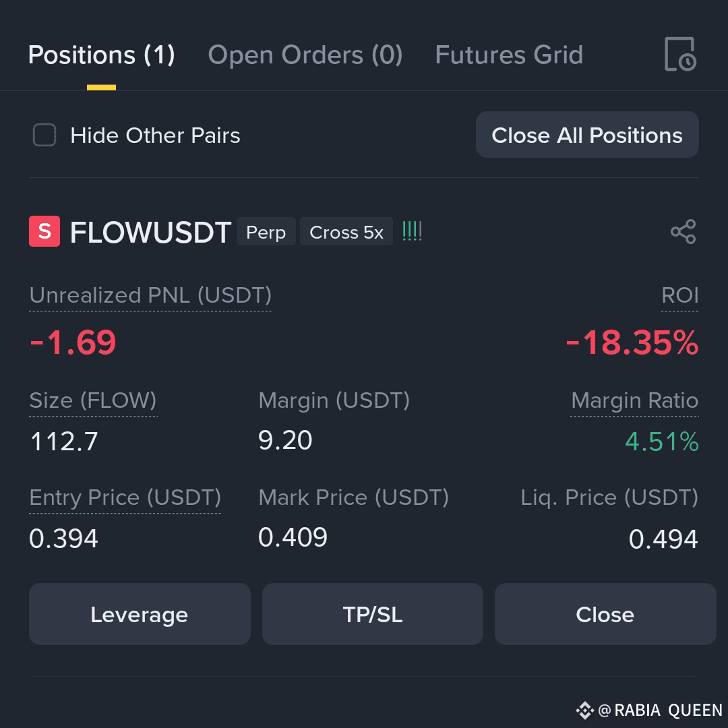Open the Futures Grid tab
This screenshot has height=728, width=728.
click(x=509, y=55)
